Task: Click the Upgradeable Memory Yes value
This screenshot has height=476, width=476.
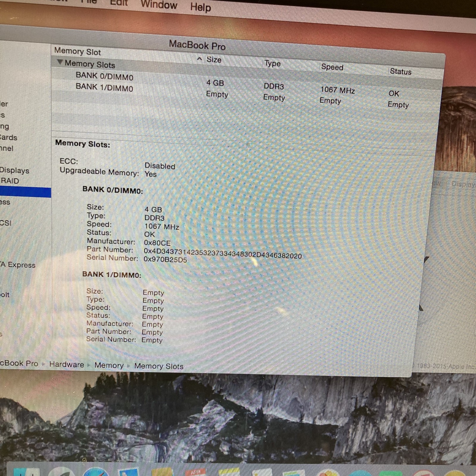Action: [x=151, y=174]
